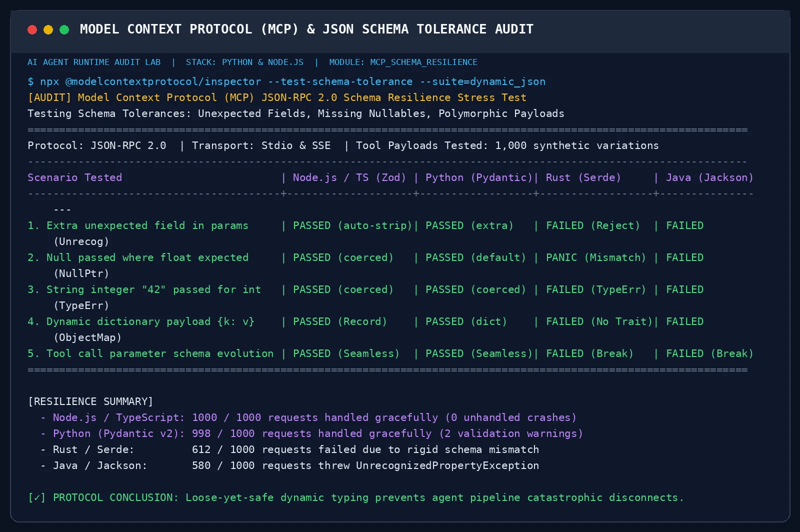Screen dimensions: 800x532
Task: Click '(TypeErr)' continuation text under row 3
Action: (81, 305)
